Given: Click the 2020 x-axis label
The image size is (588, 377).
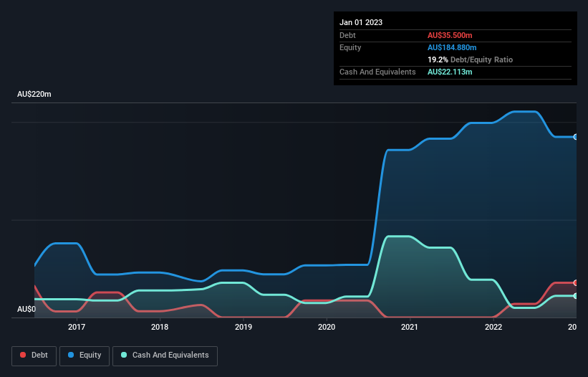Looking at the screenshot, I should coord(327,327).
